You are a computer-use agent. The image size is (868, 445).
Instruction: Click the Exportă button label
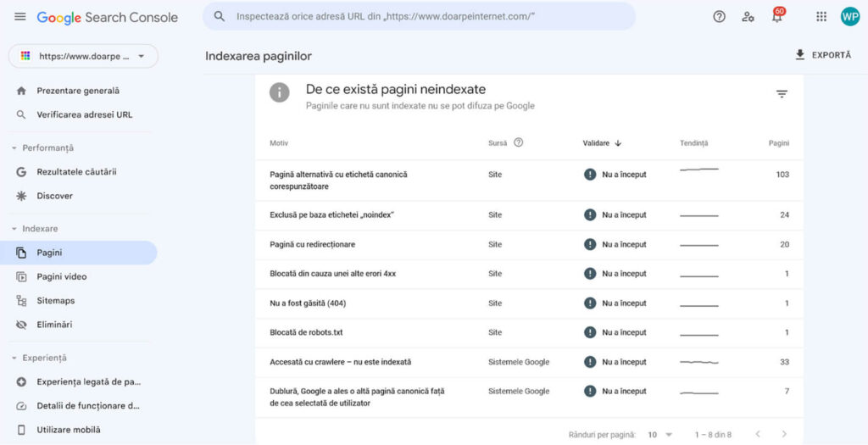coord(831,55)
